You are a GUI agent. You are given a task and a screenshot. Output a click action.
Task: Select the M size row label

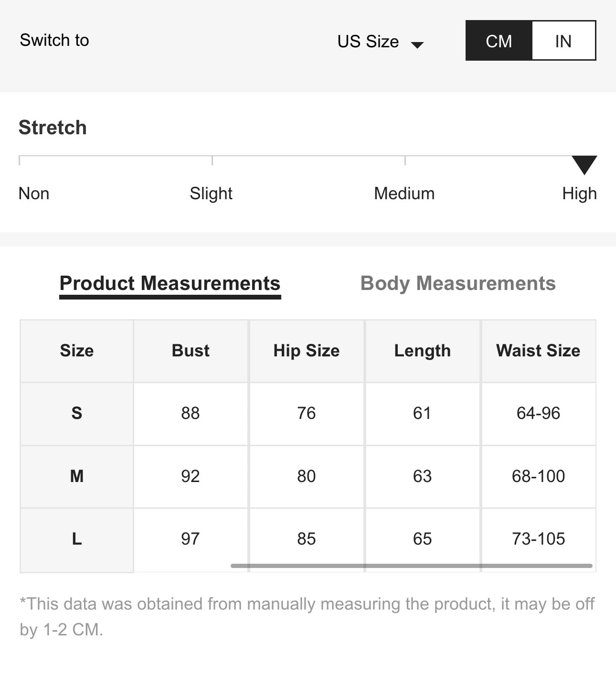pos(76,476)
